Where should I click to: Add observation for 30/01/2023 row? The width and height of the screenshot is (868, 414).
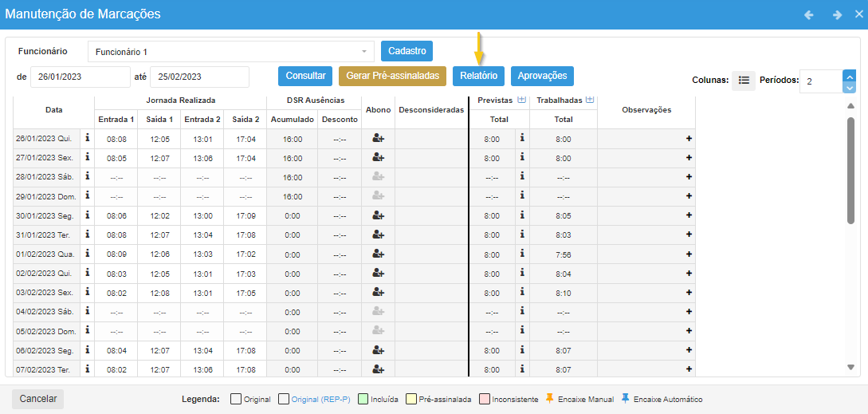689,215
